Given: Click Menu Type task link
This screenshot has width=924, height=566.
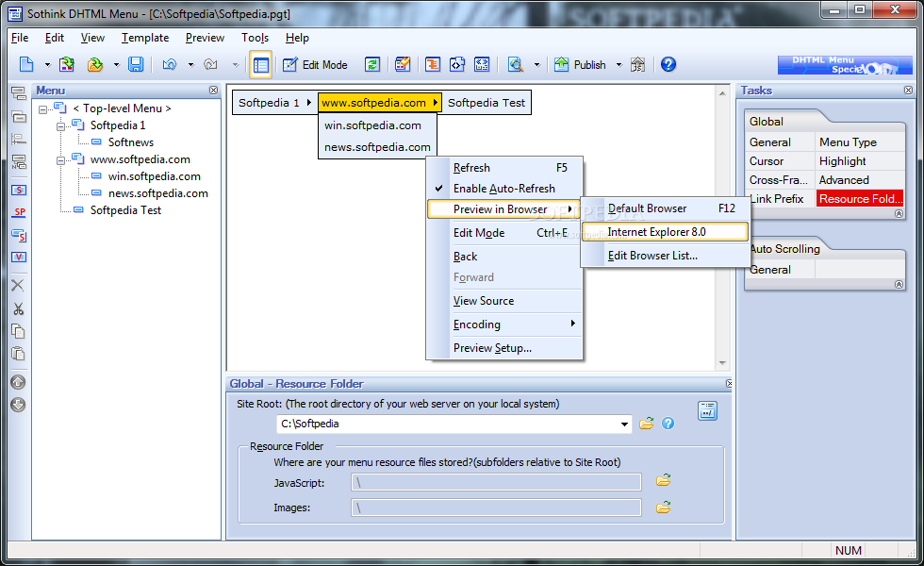Looking at the screenshot, I should (x=848, y=142).
